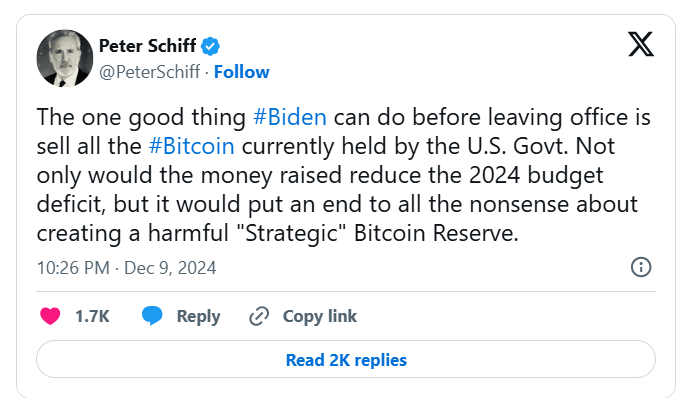Like the tweet with the heart icon
This screenshot has height=419, width=690.
(49, 316)
